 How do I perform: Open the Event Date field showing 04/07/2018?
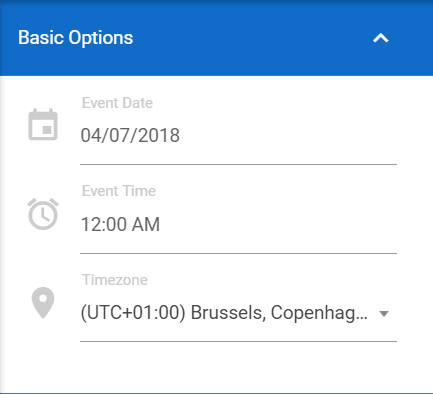238,136
